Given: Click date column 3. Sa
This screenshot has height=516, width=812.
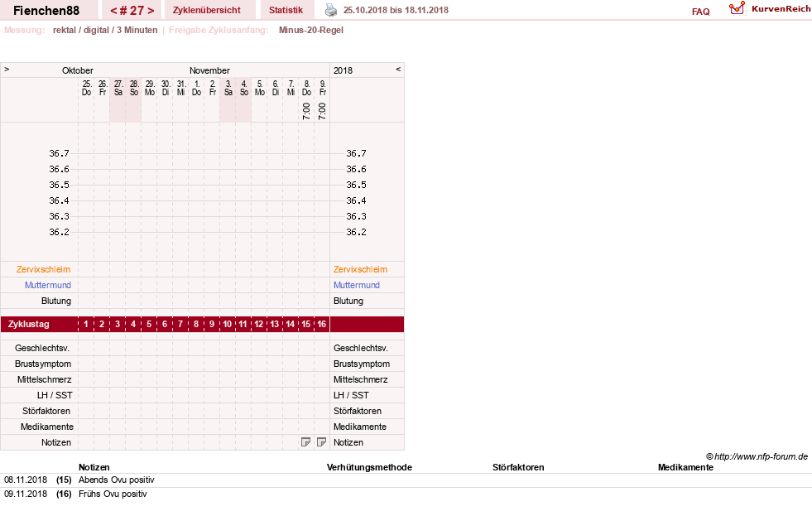Looking at the screenshot, I should pyautogui.click(x=228, y=88).
